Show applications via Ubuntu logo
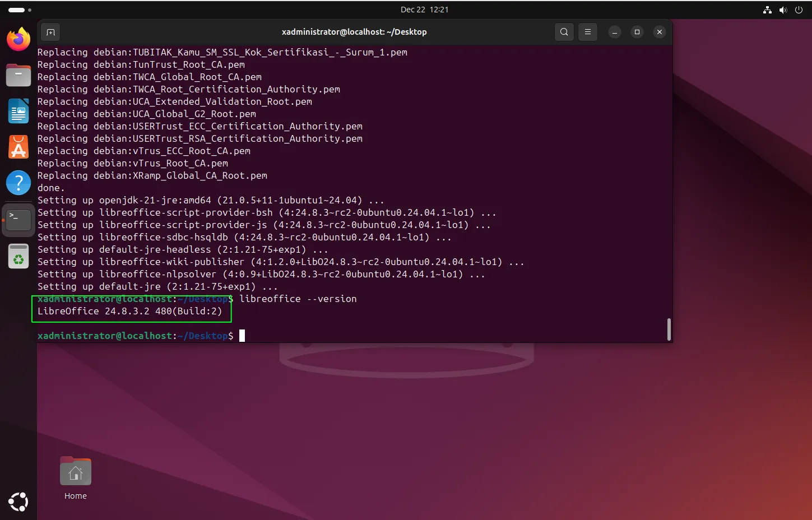 coord(18,502)
